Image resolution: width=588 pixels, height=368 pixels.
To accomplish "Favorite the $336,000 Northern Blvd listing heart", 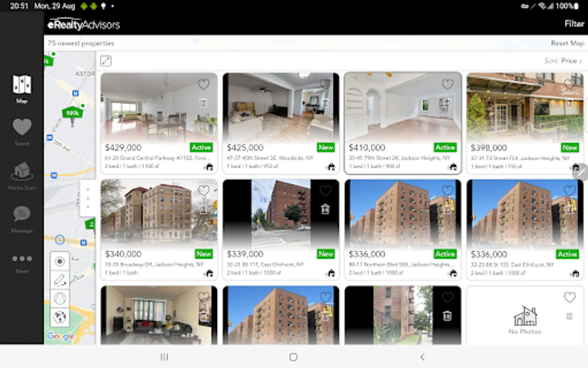I will coord(448,191).
